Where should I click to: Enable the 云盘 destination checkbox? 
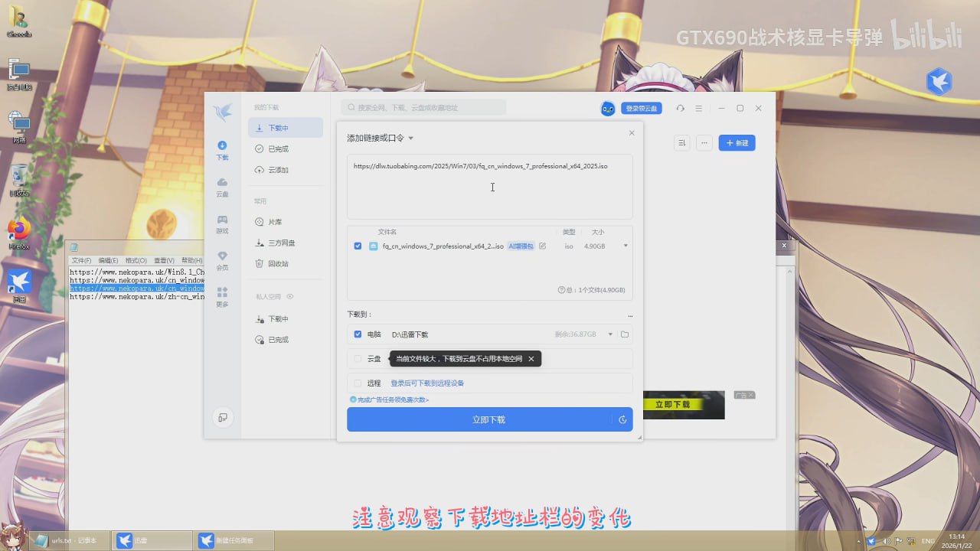(x=358, y=359)
